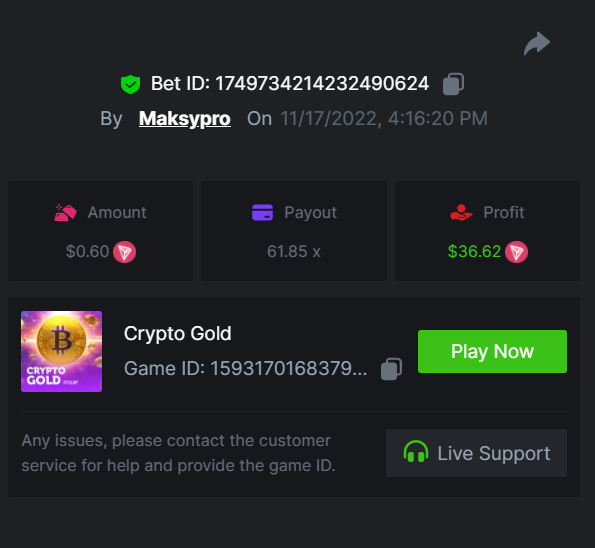The width and height of the screenshot is (595, 548).
Task: Click the Play Now button
Action: tap(493, 351)
